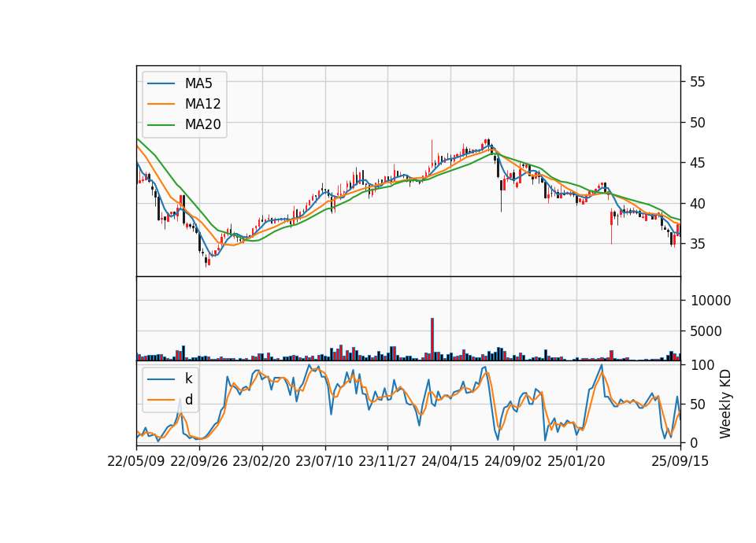Click the 23/02/20 date label

click(261, 461)
